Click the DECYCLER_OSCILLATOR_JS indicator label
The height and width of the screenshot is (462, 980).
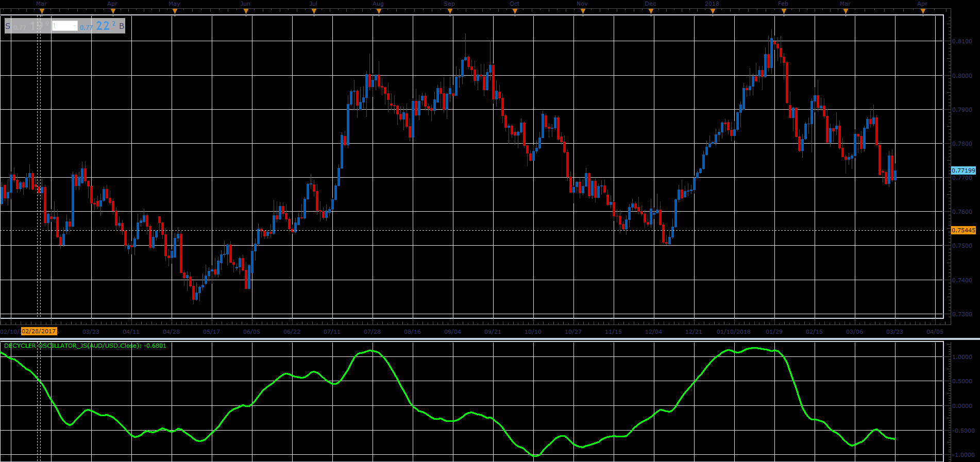85,346
